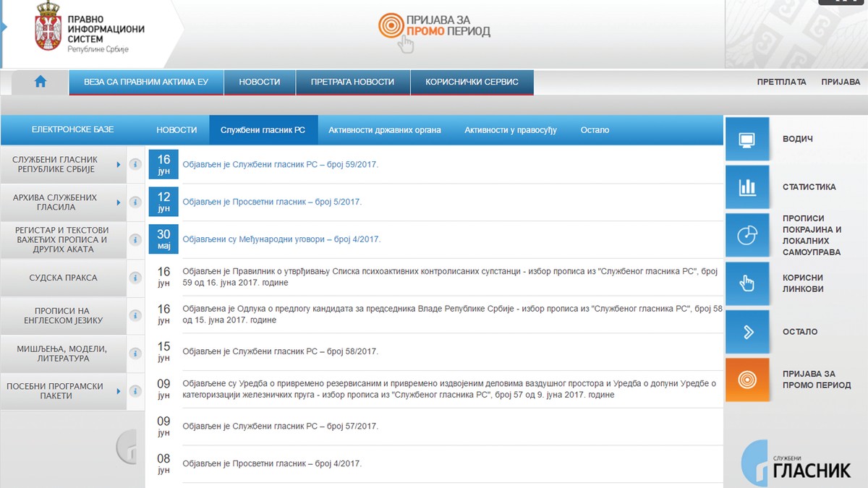Click the Претплата link
Image resolution: width=868 pixels, height=488 pixels.
782,82
